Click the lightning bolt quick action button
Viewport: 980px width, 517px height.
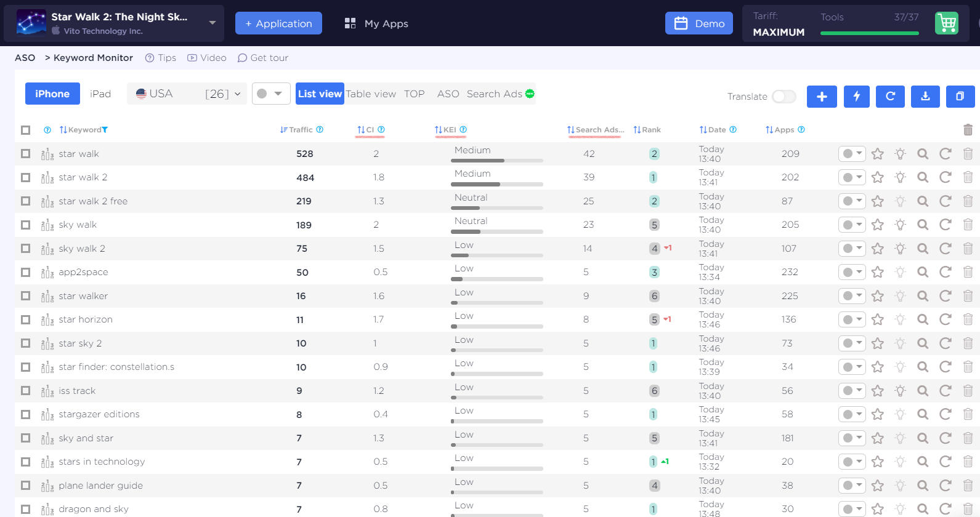(856, 97)
